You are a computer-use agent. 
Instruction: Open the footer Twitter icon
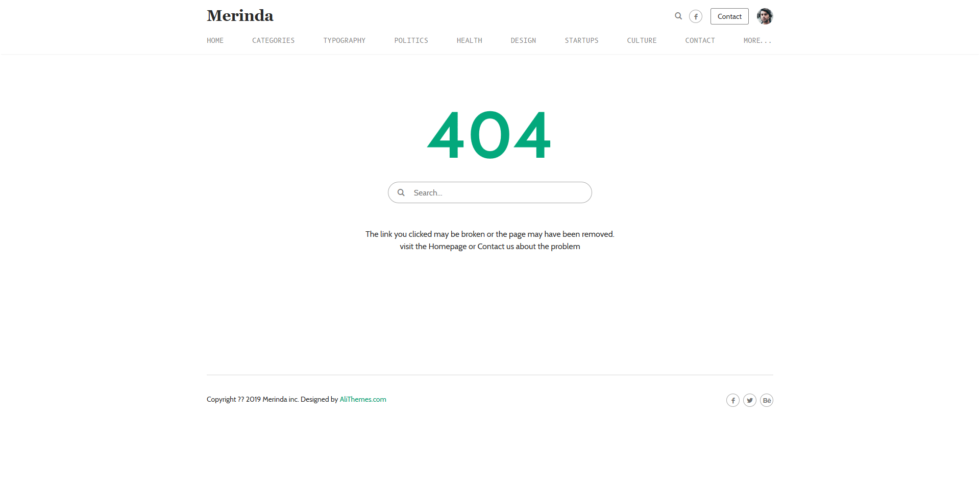point(749,400)
